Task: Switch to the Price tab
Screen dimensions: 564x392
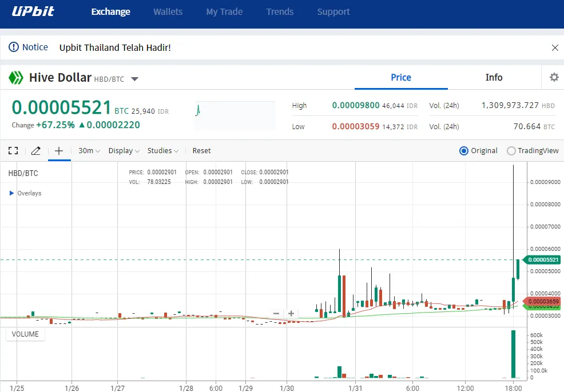Action: [401, 77]
